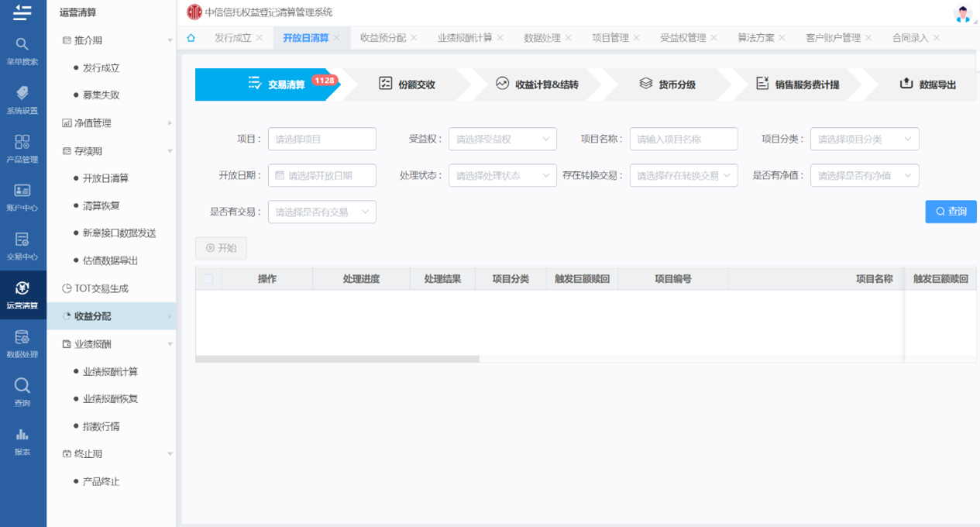Click the home icon tab

pos(191,37)
